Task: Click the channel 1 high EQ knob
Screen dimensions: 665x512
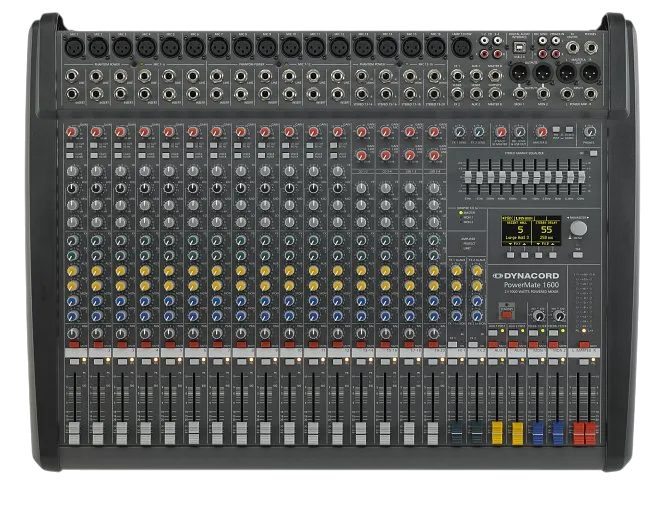Action: click(x=73, y=171)
